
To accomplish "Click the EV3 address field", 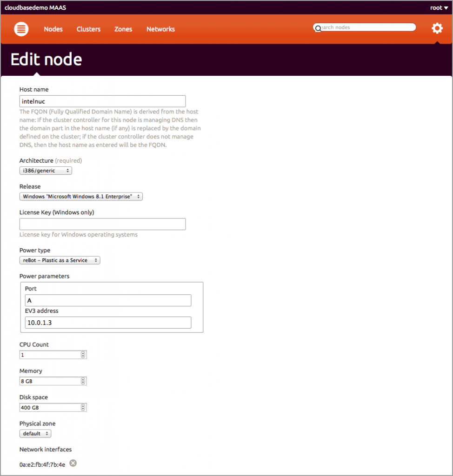I will tap(108, 323).
